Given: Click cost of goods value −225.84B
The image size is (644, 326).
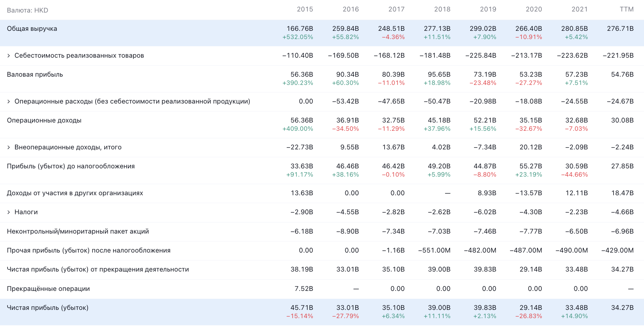Looking at the screenshot, I should pos(481,56).
